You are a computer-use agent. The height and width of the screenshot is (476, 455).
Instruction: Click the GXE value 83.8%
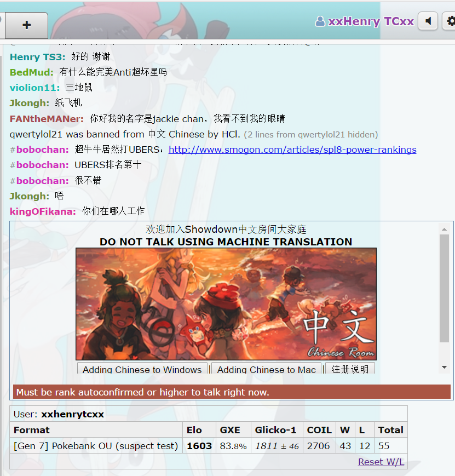[x=233, y=446]
